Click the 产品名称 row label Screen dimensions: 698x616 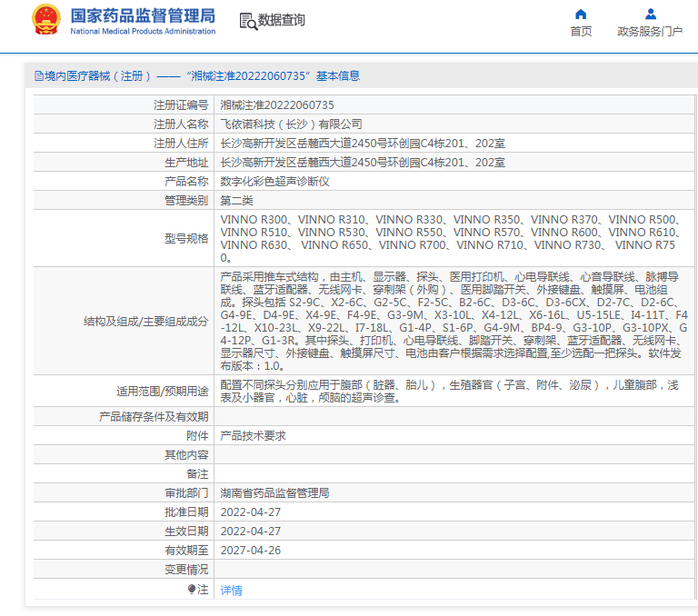pyautogui.click(x=186, y=182)
